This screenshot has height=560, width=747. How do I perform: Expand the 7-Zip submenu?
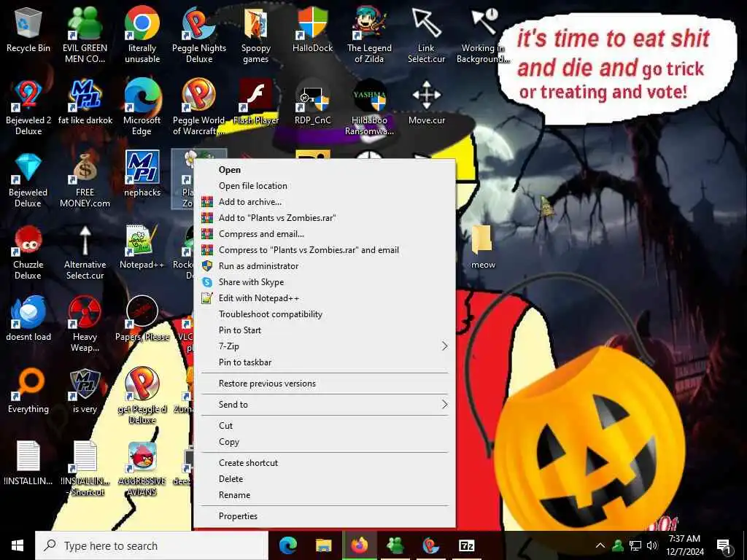click(x=325, y=346)
